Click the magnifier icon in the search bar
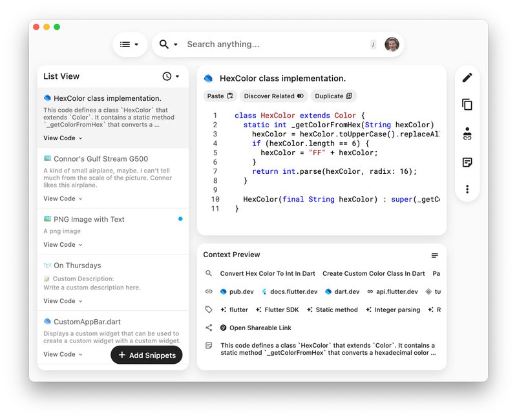Image resolution: width=517 pixels, height=420 pixels. tap(164, 45)
